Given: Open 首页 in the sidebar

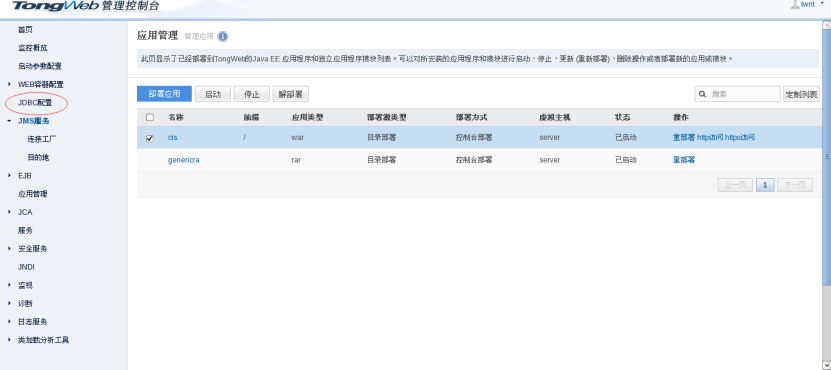Looking at the screenshot, I should click(x=25, y=30).
